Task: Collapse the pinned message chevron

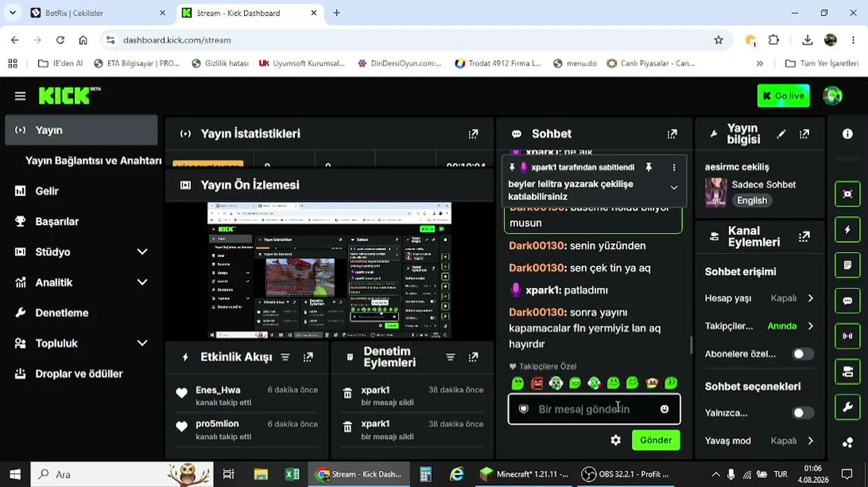Action: (674, 188)
